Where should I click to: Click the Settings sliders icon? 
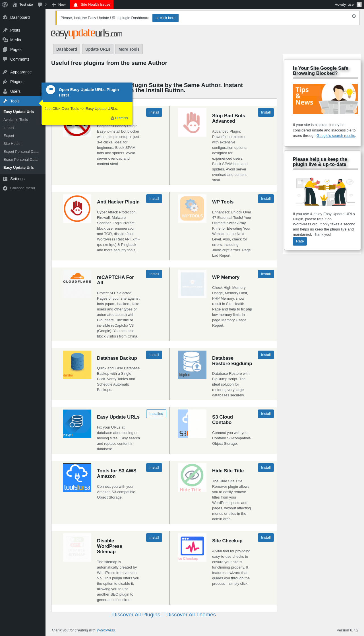point(5,179)
